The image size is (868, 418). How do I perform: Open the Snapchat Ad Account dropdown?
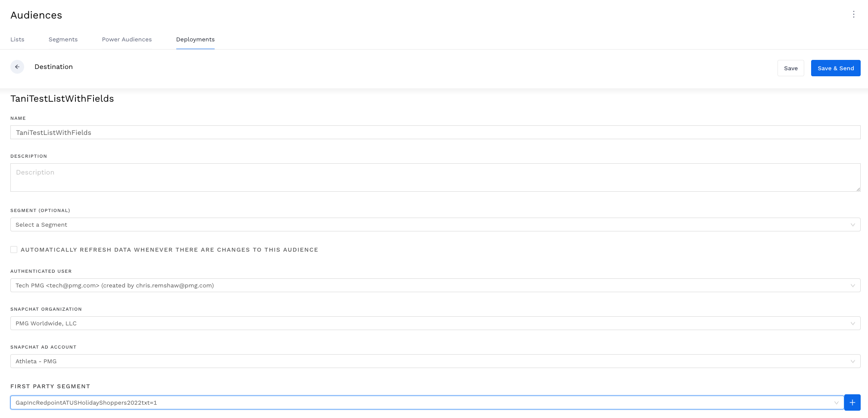[x=431, y=361]
